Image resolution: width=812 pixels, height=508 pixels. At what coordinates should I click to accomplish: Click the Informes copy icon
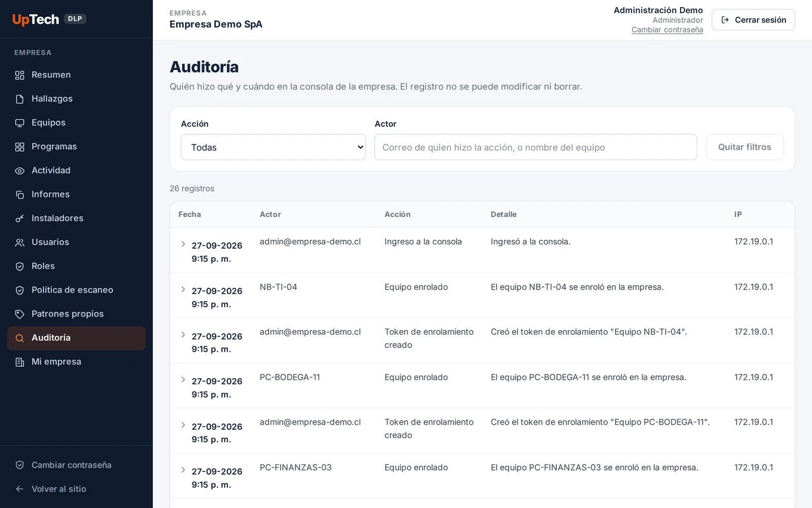coord(20,195)
